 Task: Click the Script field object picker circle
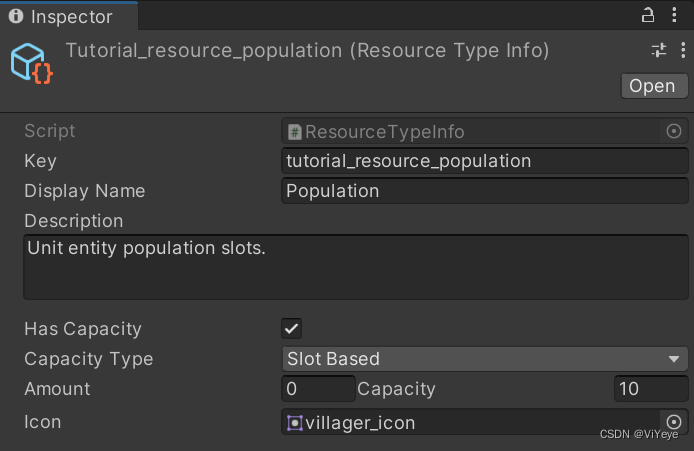(674, 131)
